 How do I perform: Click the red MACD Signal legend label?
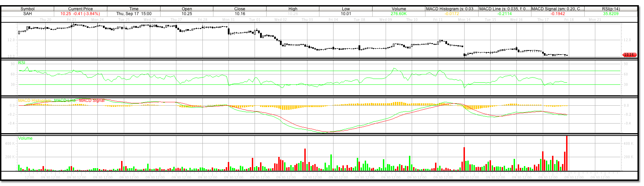(x=92, y=101)
